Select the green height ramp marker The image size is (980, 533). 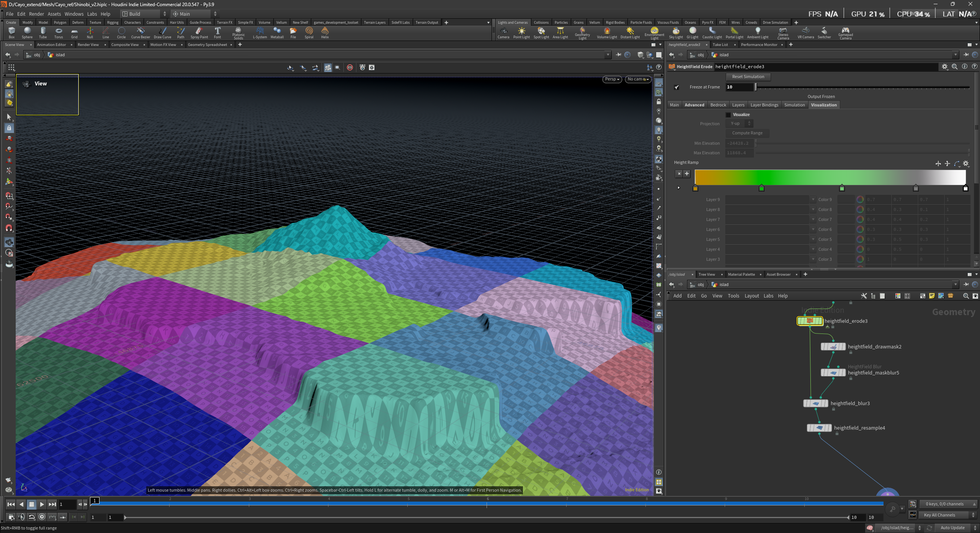click(x=761, y=188)
